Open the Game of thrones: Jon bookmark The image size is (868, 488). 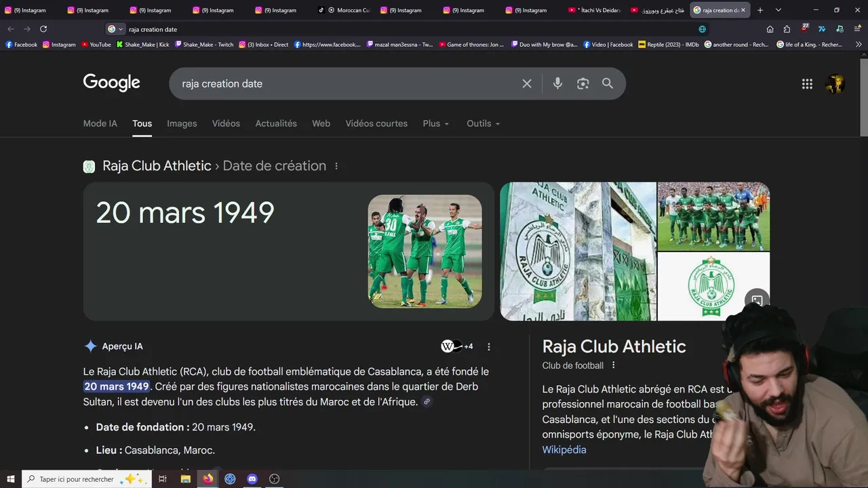(471, 45)
